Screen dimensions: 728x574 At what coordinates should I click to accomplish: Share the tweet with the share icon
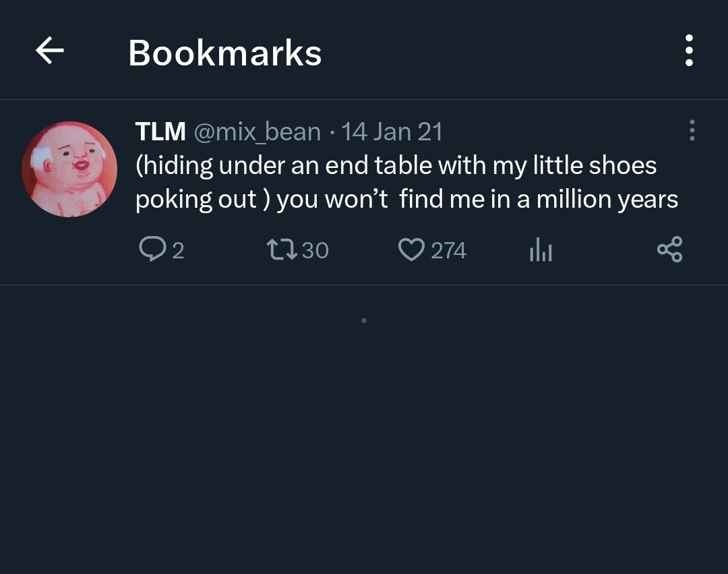[x=669, y=250]
